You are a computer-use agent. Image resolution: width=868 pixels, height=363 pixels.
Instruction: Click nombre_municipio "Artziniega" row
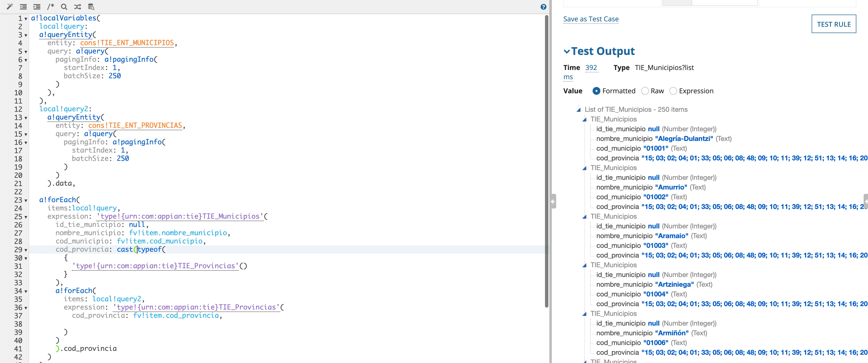pyautogui.click(x=654, y=285)
